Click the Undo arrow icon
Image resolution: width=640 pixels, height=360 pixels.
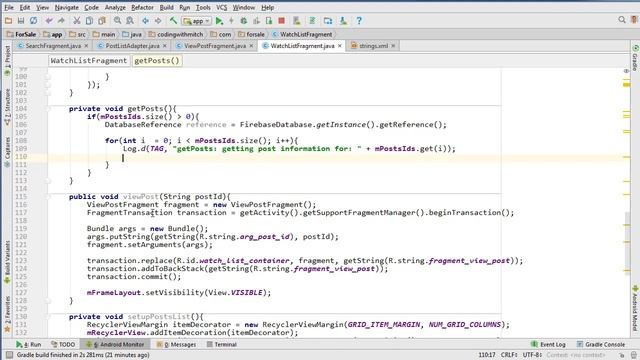[x=49, y=20]
